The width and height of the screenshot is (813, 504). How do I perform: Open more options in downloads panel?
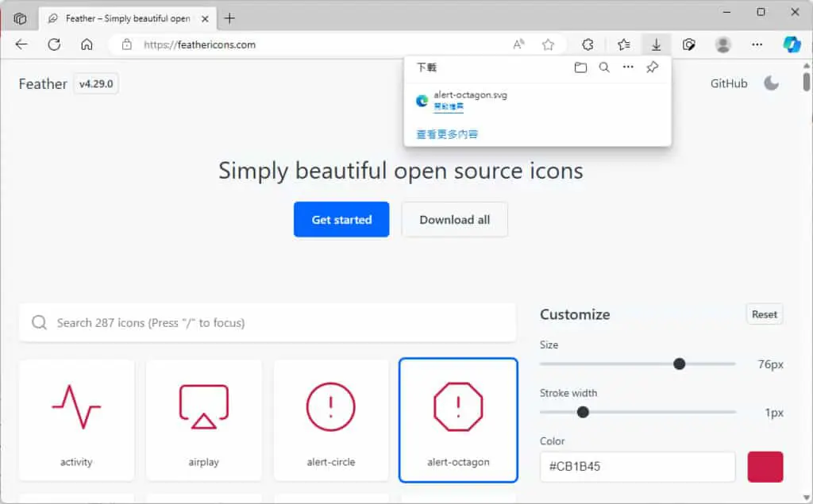click(628, 67)
